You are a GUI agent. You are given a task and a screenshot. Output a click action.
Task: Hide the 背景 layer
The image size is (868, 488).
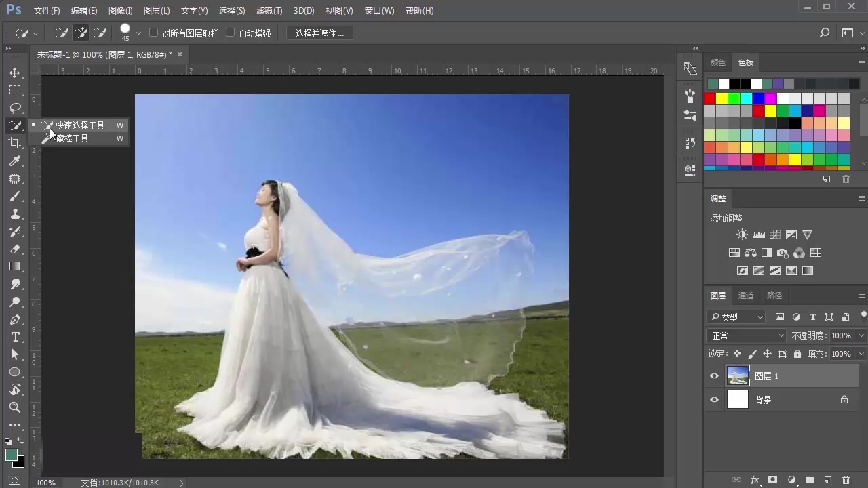pyautogui.click(x=714, y=399)
